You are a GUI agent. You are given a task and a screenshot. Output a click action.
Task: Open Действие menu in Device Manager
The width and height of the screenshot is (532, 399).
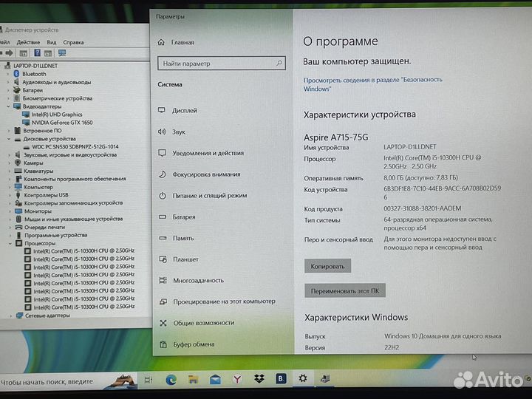tap(28, 42)
